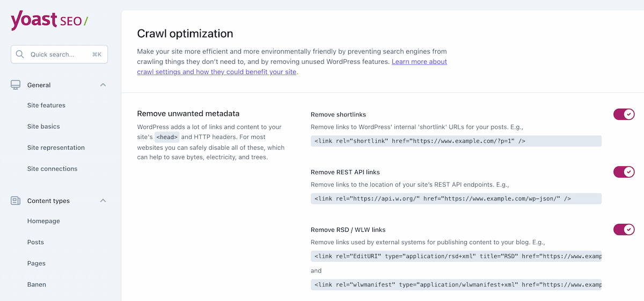Click the General monitor icon
Viewport: 644px width, 301px height.
(16, 85)
